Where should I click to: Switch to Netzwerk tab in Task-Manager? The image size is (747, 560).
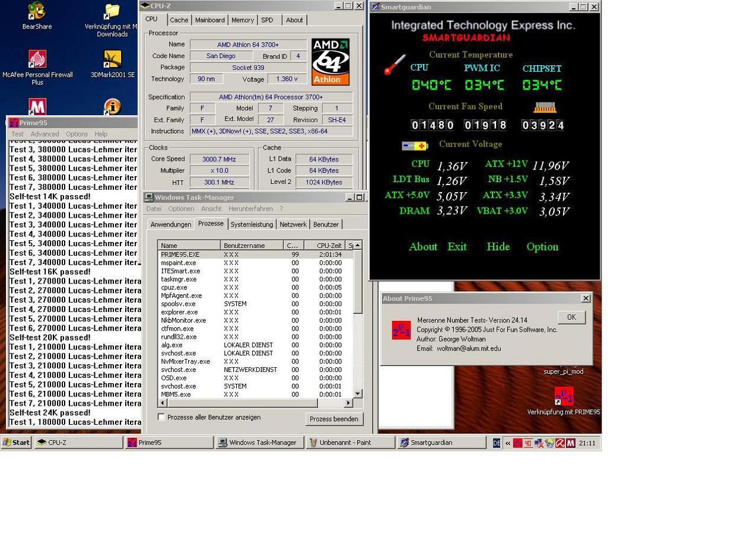pos(293,224)
